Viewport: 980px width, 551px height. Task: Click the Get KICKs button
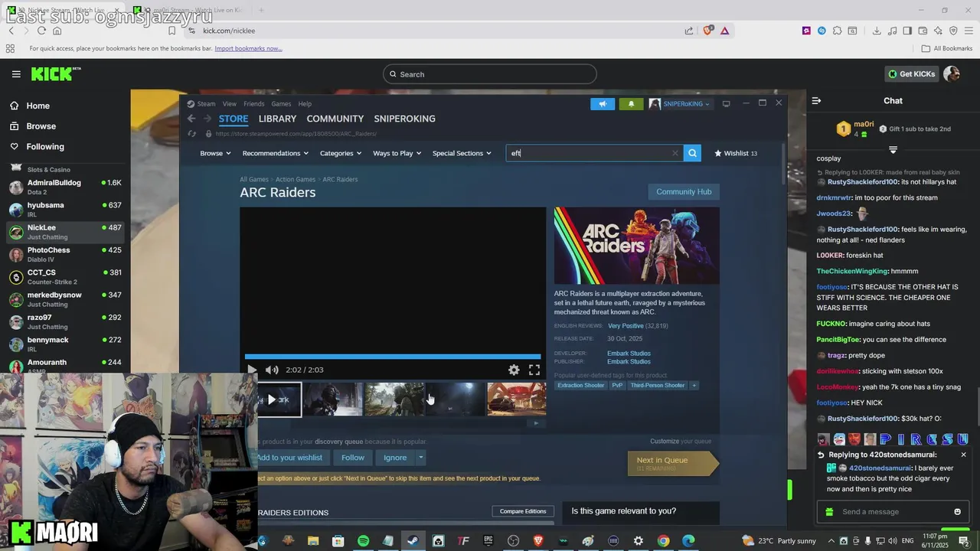coord(911,74)
